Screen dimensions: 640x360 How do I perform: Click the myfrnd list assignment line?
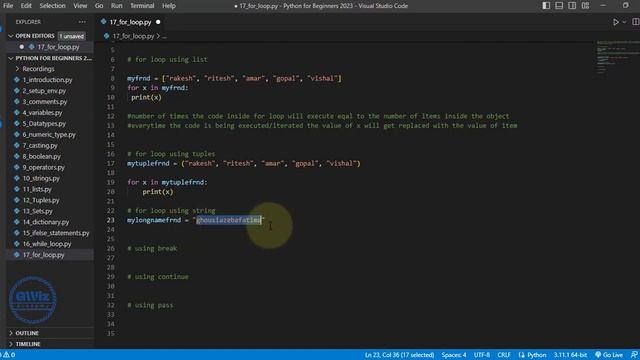point(234,78)
